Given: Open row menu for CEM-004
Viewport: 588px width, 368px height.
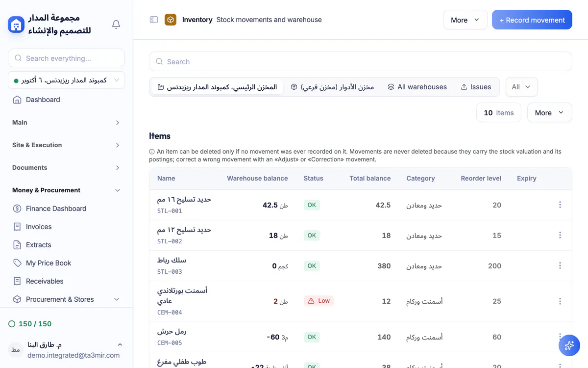Looking at the screenshot, I should 560,301.
